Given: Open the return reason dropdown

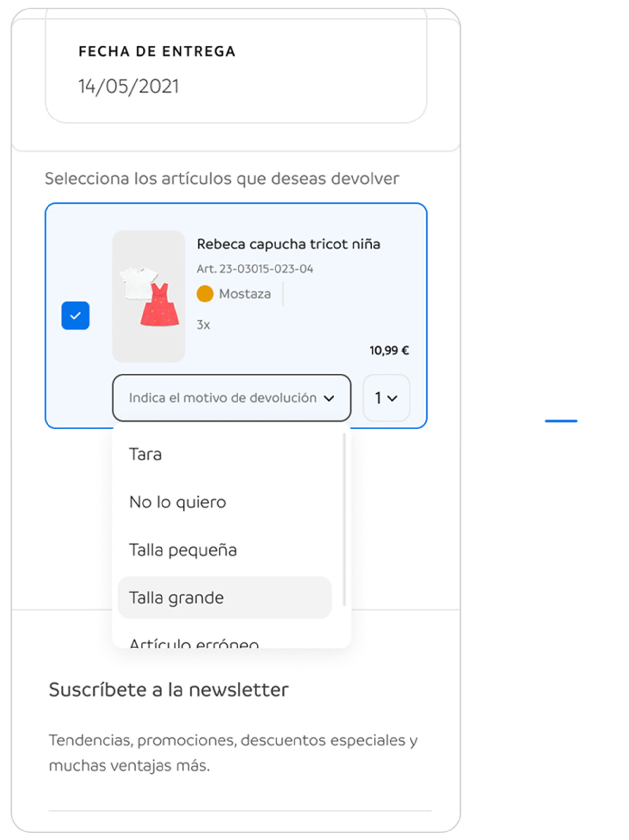Looking at the screenshot, I should coord(232,398).
